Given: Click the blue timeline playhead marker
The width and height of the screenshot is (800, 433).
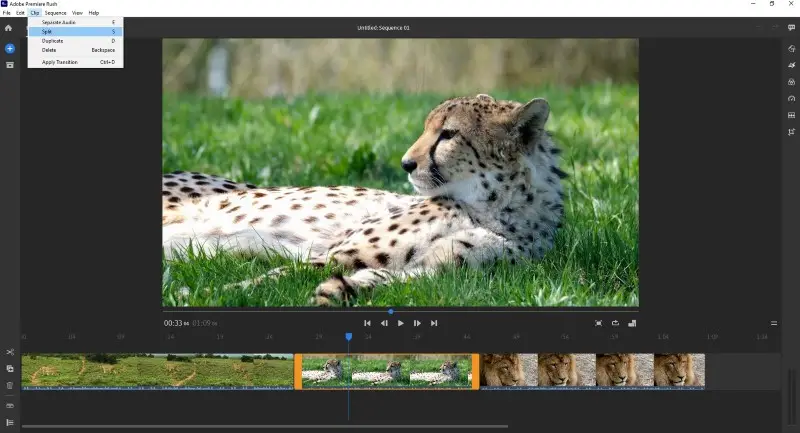Looking at the screenshot, I should click(x=348, y=337).
